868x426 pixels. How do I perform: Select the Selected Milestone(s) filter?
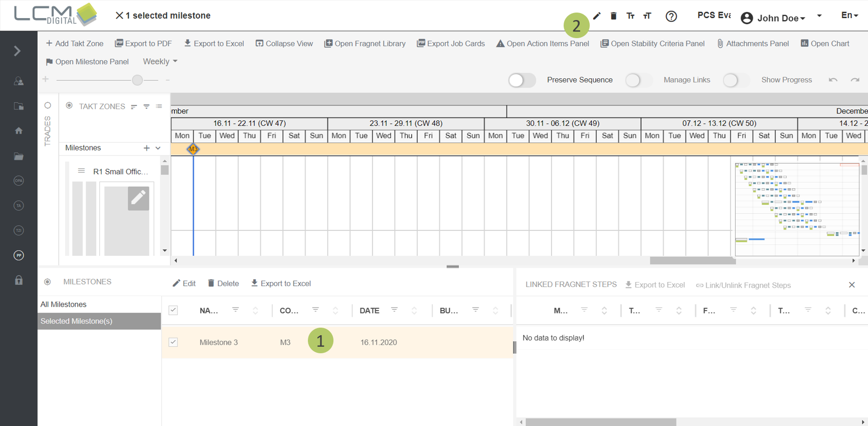[76, 321]
